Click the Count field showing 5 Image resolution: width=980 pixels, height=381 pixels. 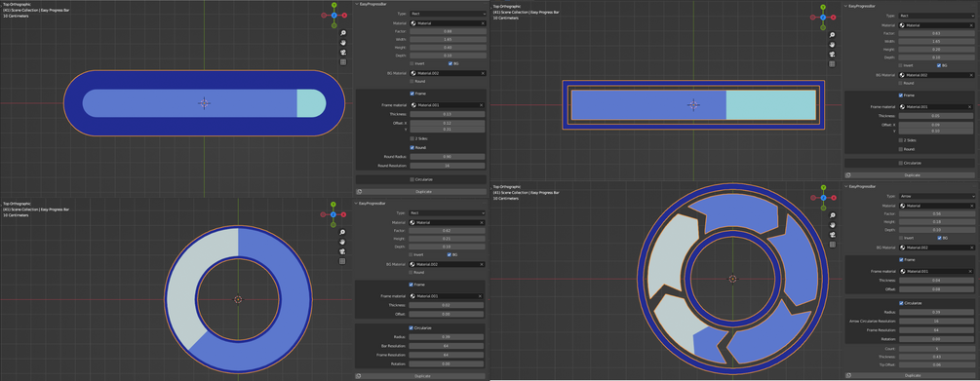click(936, 349)
